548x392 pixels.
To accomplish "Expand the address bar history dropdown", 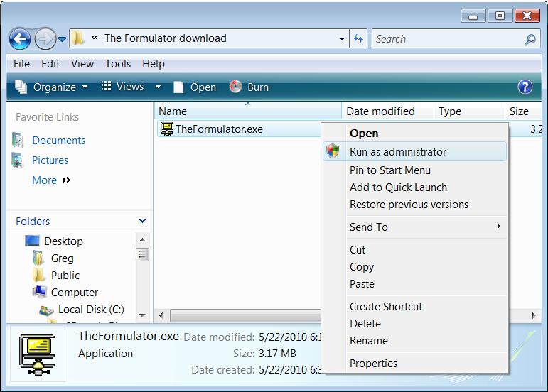I will 342,39.
